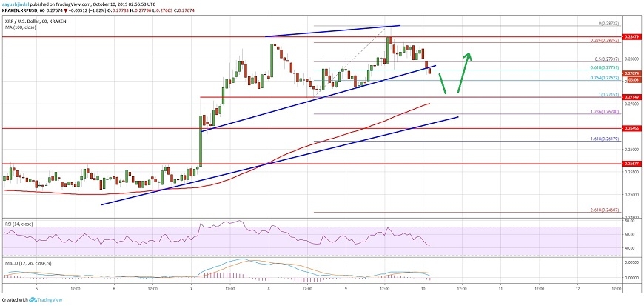644x306 pixels.
Task: Click the MACD 0.00000 scale label
Action: 631,278
